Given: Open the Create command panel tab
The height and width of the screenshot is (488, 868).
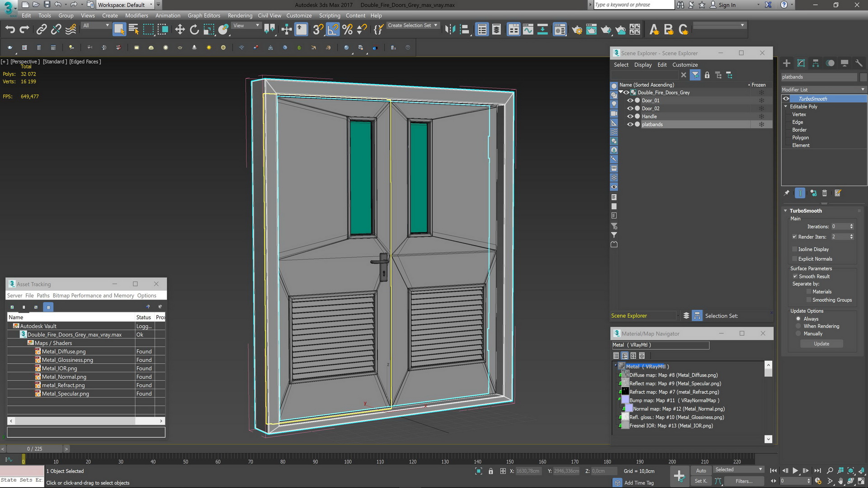Looking at the screenshot, I should point(787,63).
